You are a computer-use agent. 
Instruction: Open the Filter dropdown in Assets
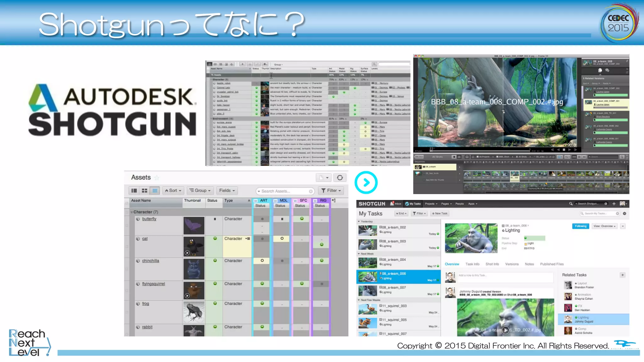[x=331, y=190]
